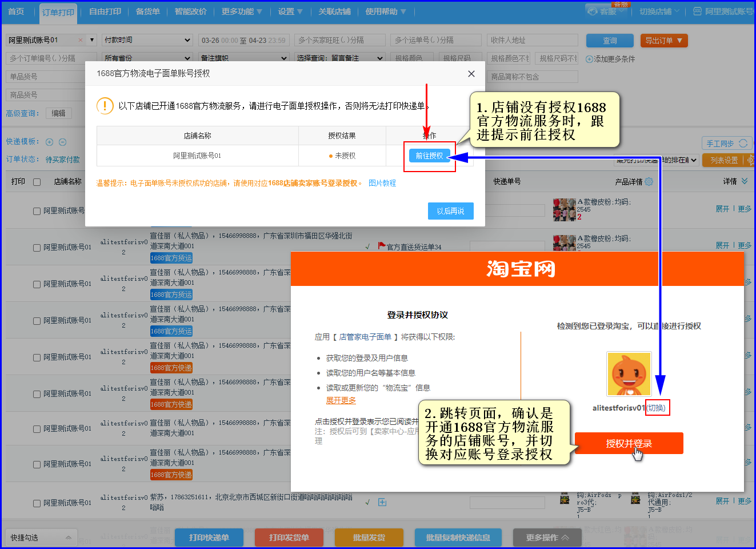Click the 打印发货单 button
This screenshot has width=756, height=549.
pos(289,538)
